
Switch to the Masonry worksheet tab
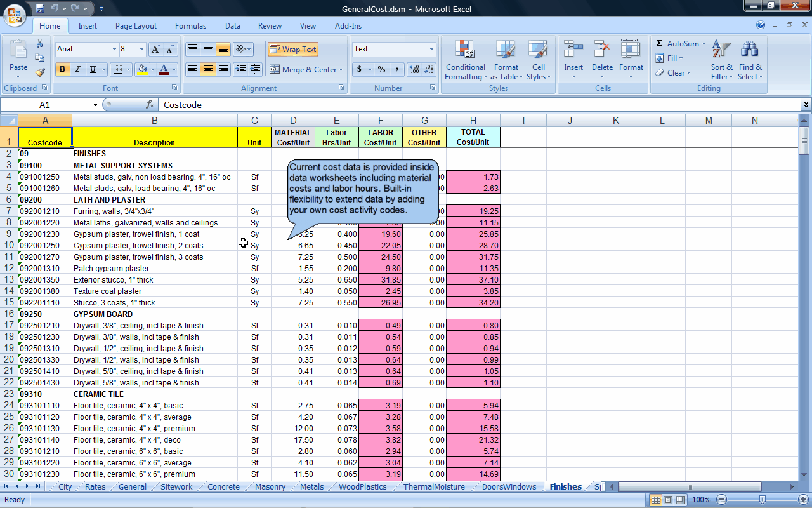click(270, 487)
